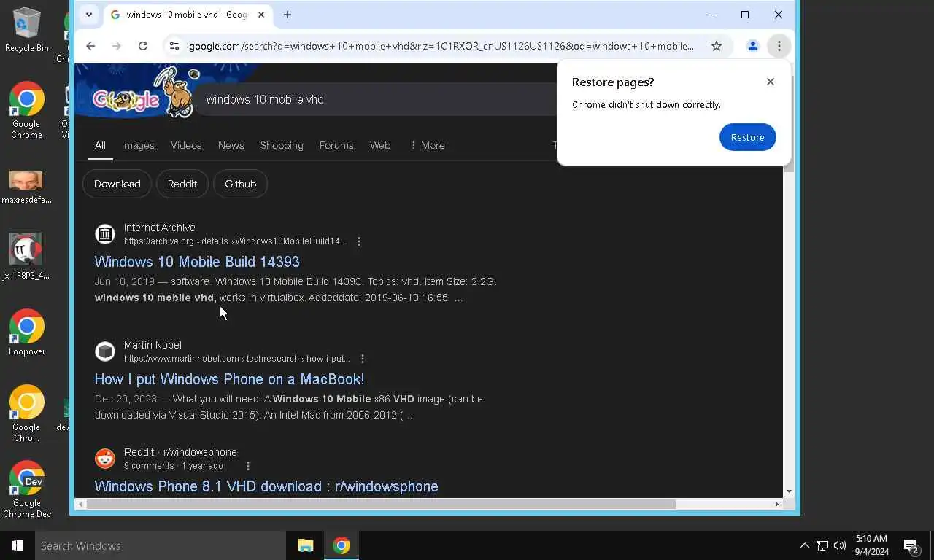This screenshot has width=934, height=560.
Task: Open Windows Phone 8.1 VHD download result
Action: (266, 486)
